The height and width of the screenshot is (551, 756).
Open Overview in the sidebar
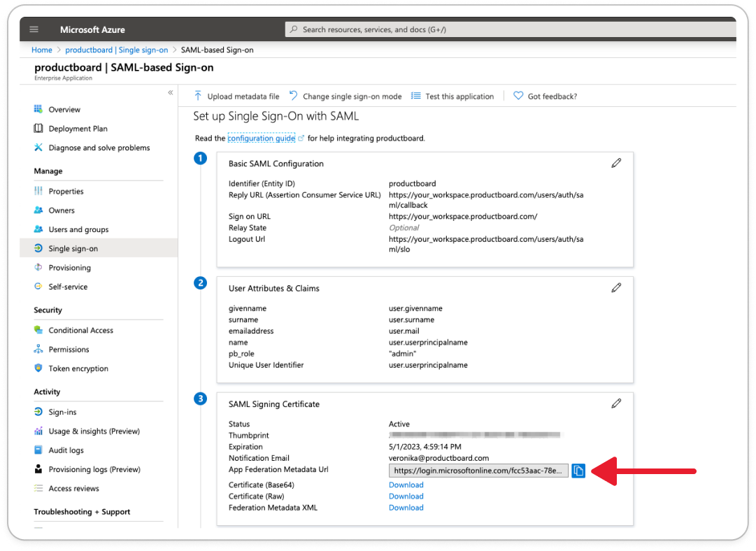64,110
